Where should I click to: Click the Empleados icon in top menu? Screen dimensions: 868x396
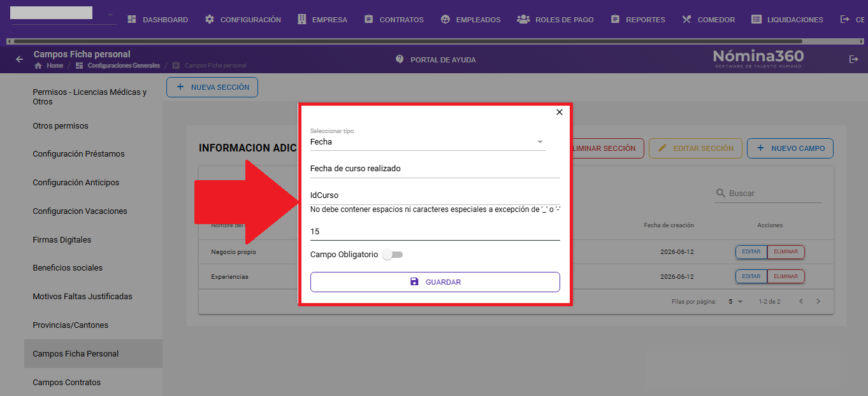pos(445,20)
